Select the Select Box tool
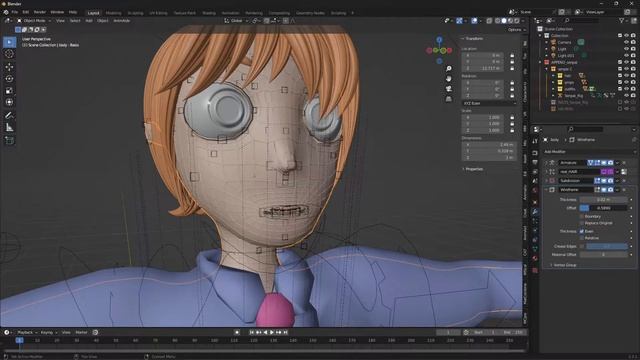The image size is (640, 360). [x=9, y=42]
